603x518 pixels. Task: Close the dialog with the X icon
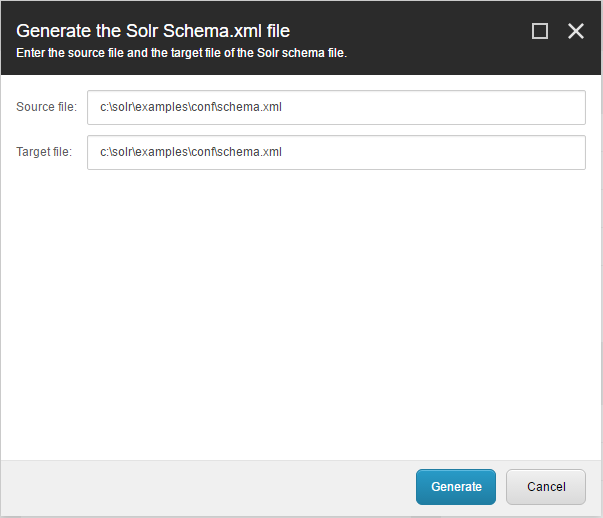(x=576, y=31)
